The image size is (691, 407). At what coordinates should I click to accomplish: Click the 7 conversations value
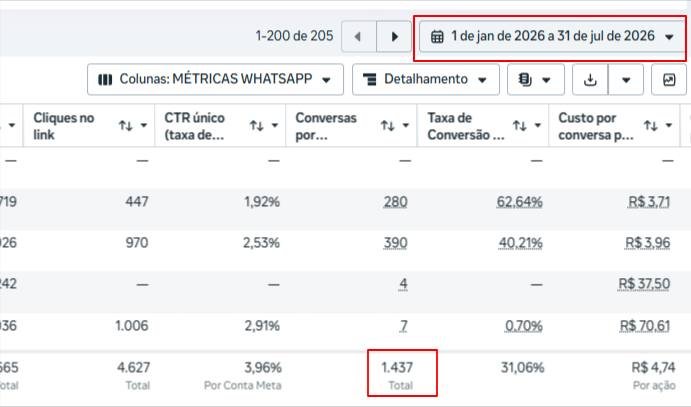tap(403, 326)
